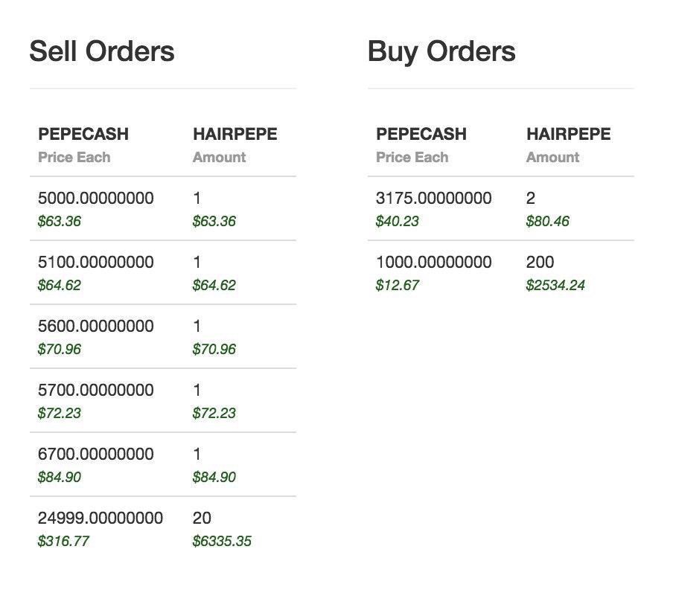Click HAIRPEPE column header in Sell Orders

pyautogui.click(x=235, y=134)
